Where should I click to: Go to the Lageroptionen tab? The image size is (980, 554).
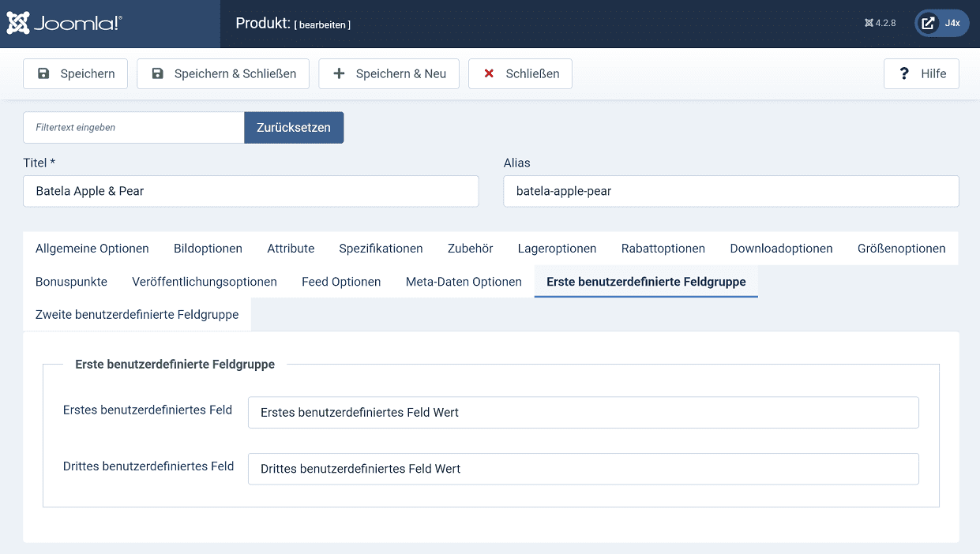click(557, 249)
